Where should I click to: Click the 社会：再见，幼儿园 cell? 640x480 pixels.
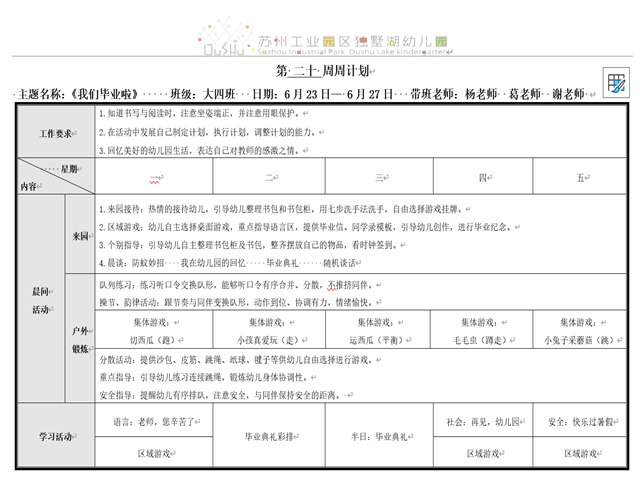click(483, 421)
